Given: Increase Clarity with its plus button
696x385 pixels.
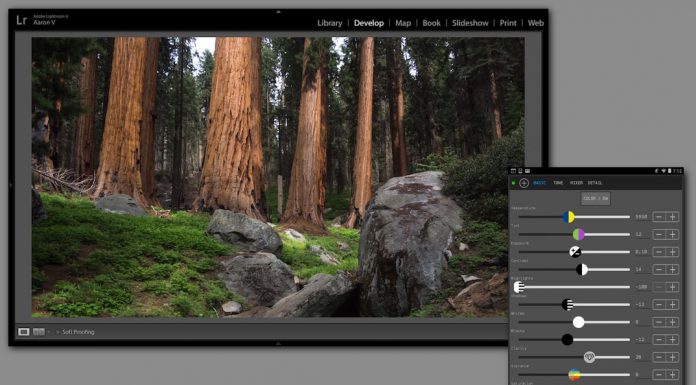Looking at the screenshot, I should 672,357.
